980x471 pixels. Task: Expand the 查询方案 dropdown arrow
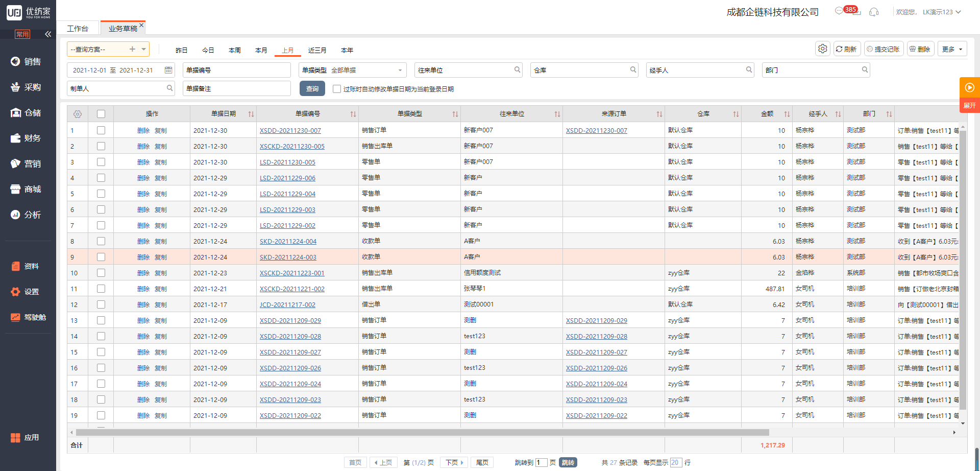[x=144, y=49]
